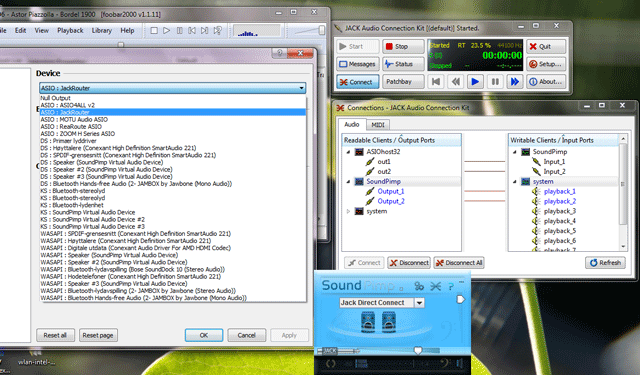Click JACK Stop button
This screenshot has height=375, width=640.
pos(403,47)
